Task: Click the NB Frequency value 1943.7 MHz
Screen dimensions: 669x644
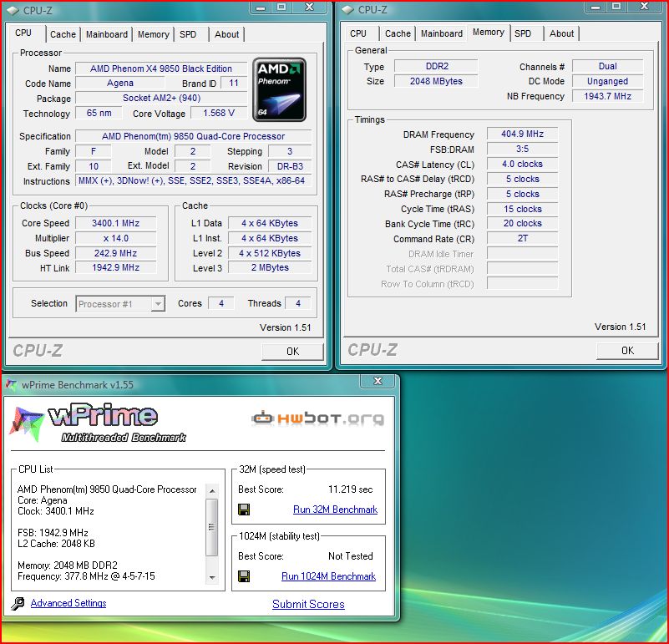Action: point(607,96)
